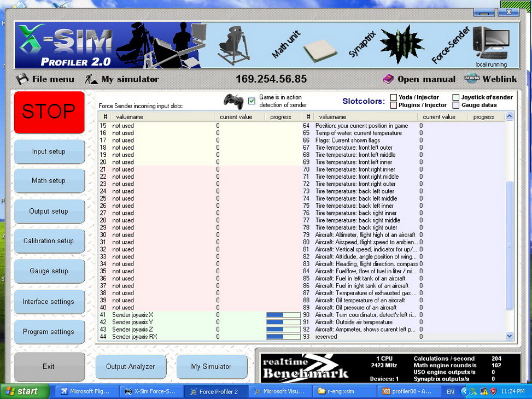
Task: Toggle the Yoda / Injector slotcolor checkbox
Action: 394,97
